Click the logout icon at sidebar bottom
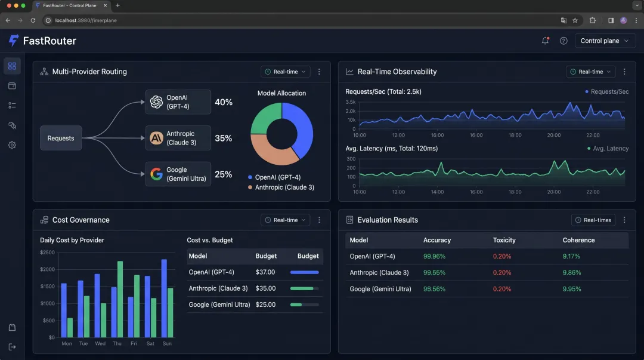This screenshot has height=360, width=644. pos(12,347)
